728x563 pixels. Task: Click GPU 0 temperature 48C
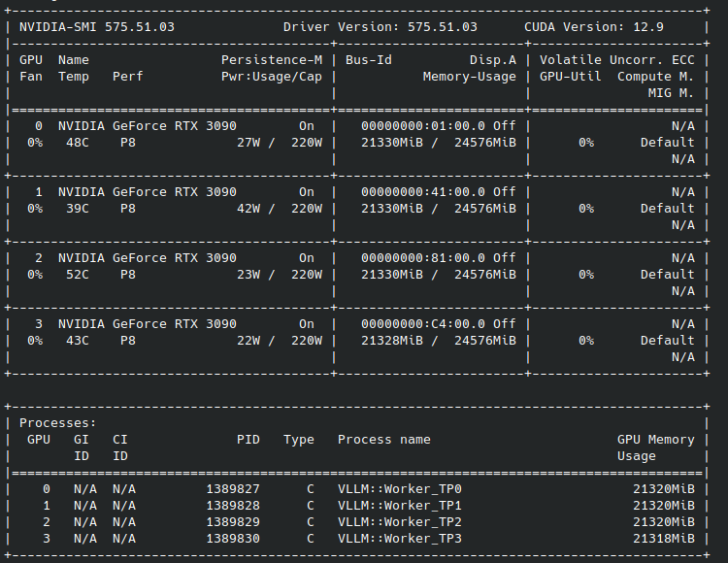point(77,143)
